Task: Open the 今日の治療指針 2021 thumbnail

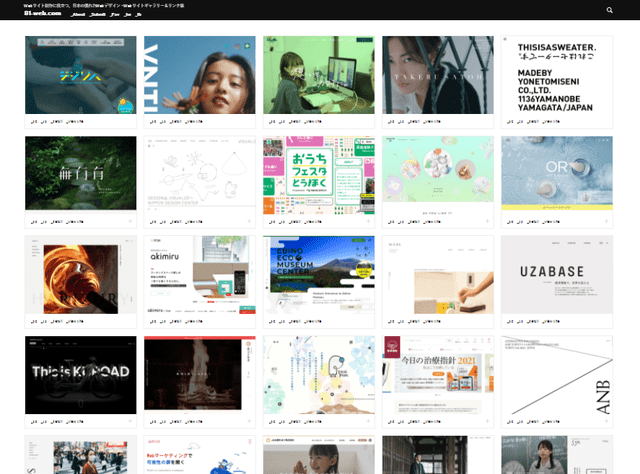Action: 438,375
